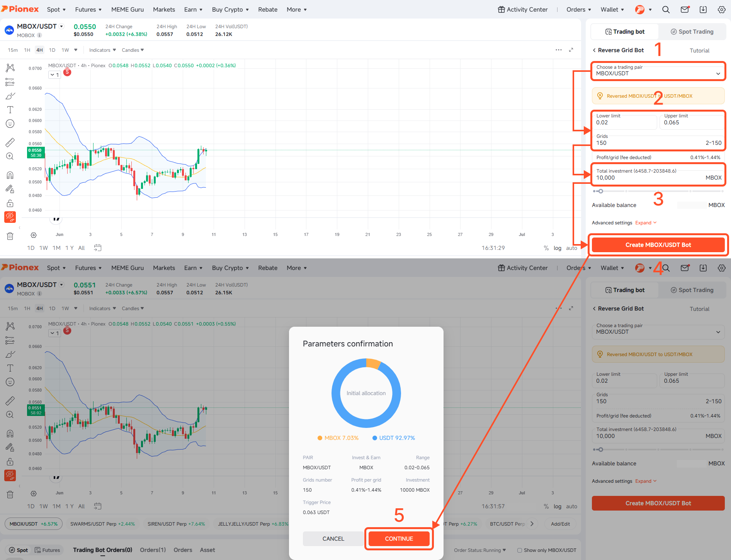Open the Spot dropdown in the top navigation bar

pyautogui.click(x=56, y=10)
